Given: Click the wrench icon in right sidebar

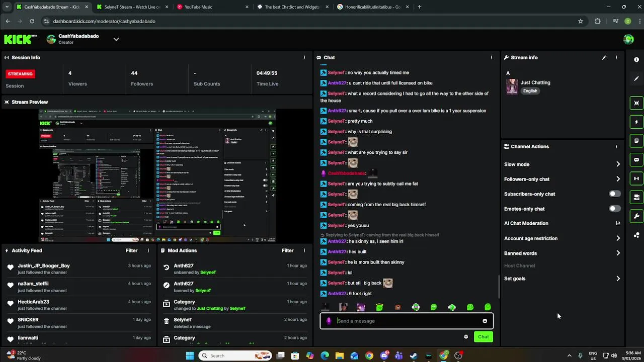Looking at the screenshot, I should (x=636, y=216).
